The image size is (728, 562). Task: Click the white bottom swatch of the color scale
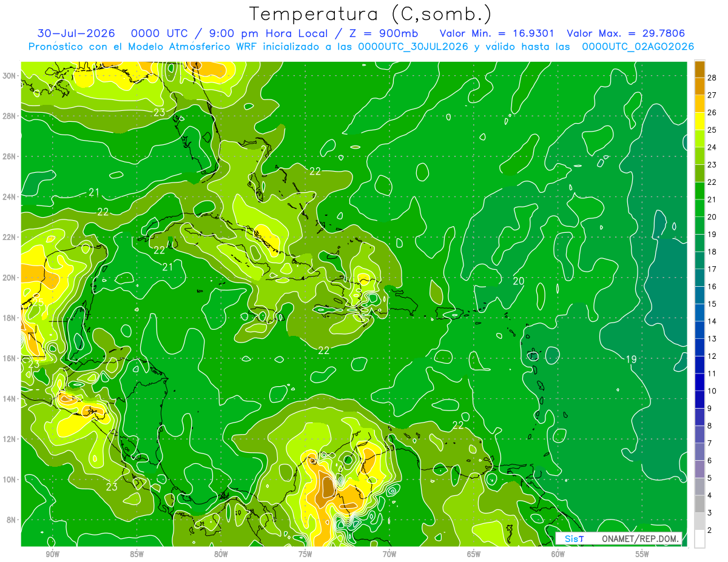point(699,539)
